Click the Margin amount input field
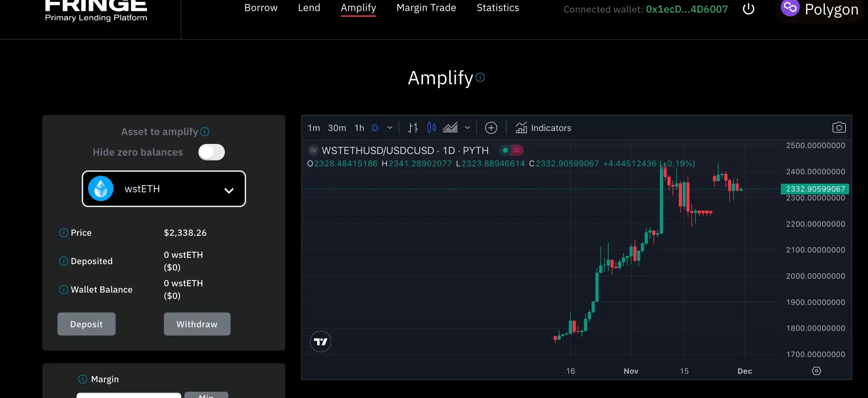Screen dimensions: 868x398 pyautogui.click(x=129, y=395)
